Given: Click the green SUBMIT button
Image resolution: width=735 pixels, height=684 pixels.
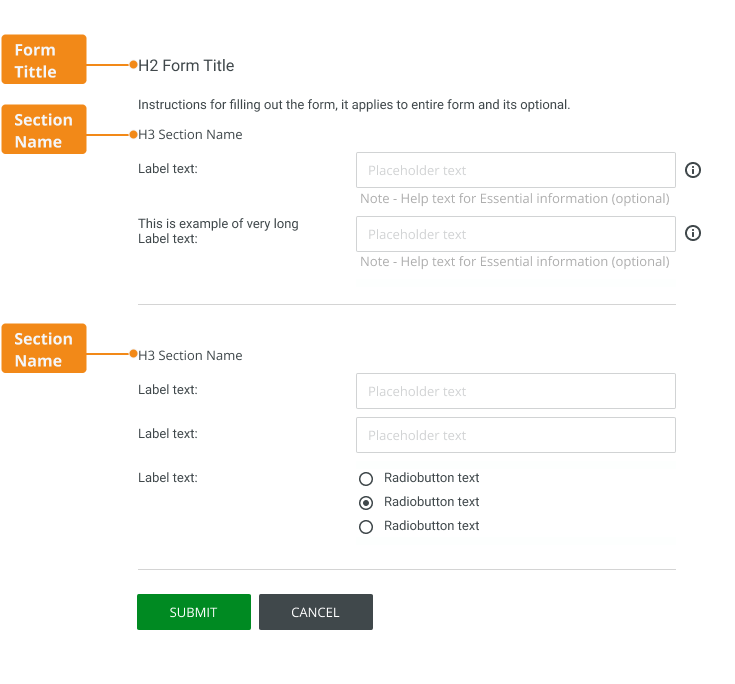Looking at the screenshot, I should point(194,612).
